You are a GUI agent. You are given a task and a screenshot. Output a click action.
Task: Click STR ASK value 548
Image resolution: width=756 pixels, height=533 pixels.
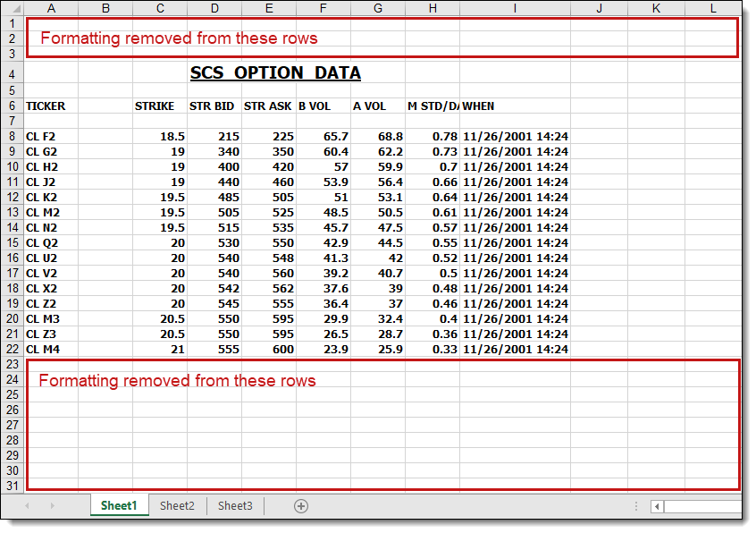(269, 258)
